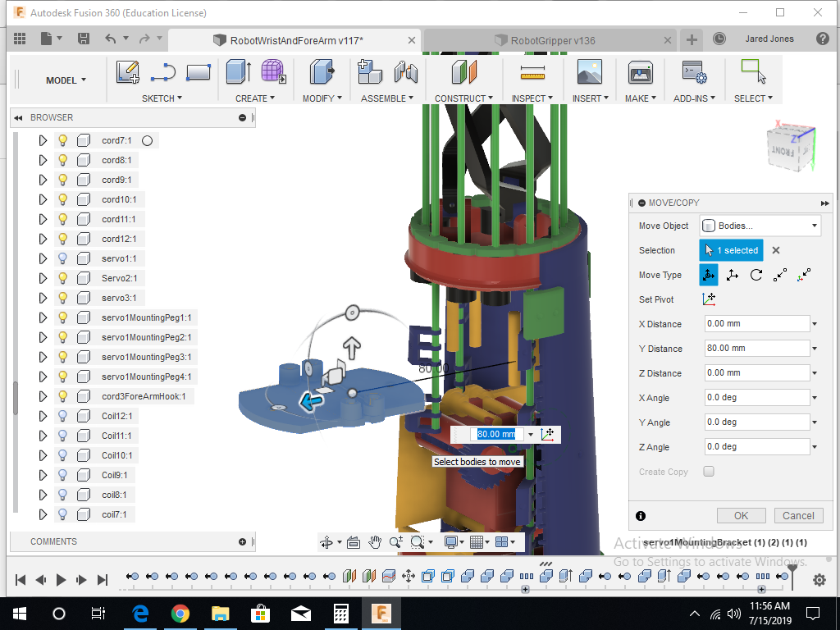Screen dimensions: 840x630
Task: Click the Joint assemble icon
Action: click(x=405, y=72)
